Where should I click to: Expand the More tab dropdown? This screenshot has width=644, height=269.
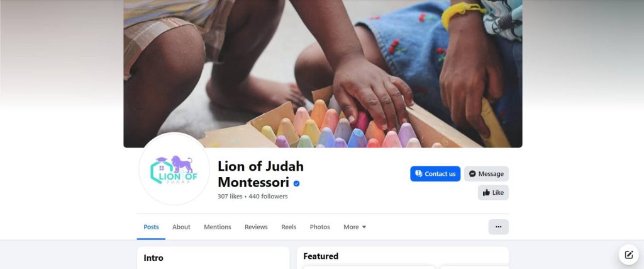(x=355, y=227)
